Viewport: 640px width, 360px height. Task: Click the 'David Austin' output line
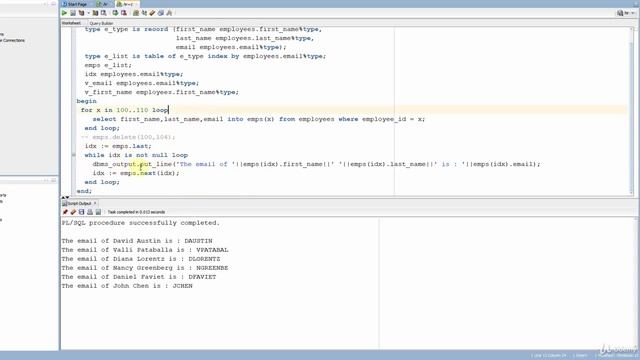(137, 241)
